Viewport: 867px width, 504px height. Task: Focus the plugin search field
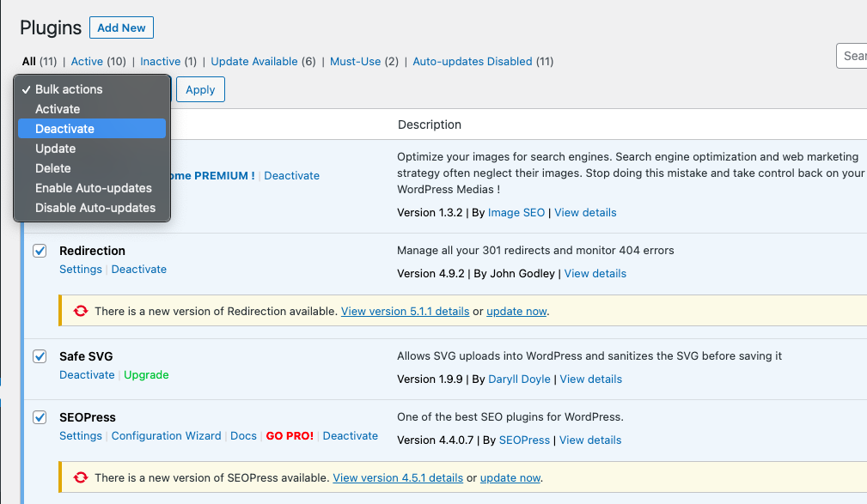point(852,56)
